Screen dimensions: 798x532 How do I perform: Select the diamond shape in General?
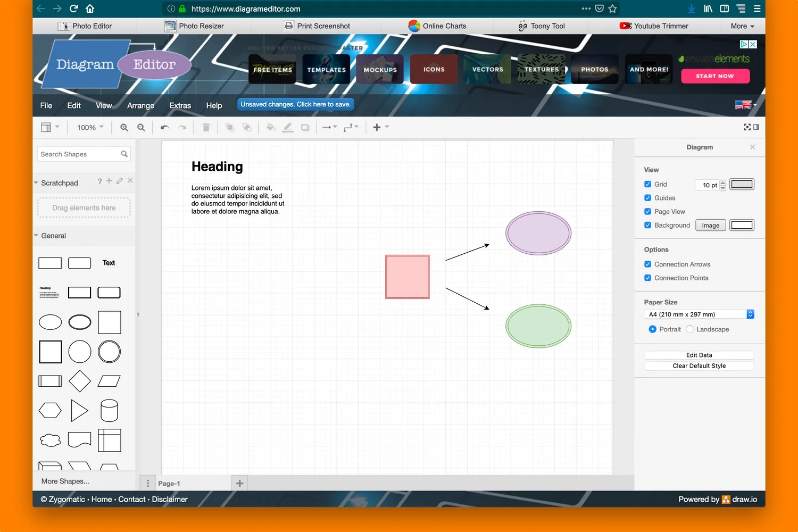coord(80,381)
